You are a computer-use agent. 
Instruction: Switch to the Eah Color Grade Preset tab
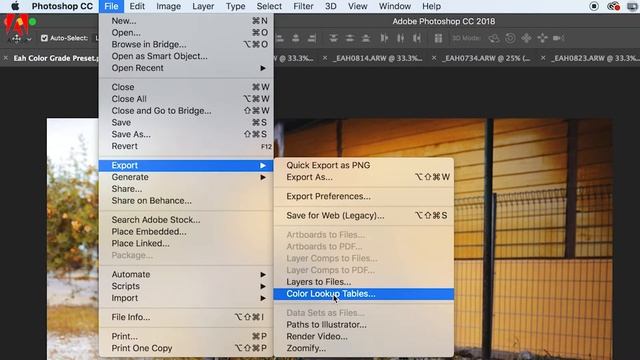click(x=56, y=58)
